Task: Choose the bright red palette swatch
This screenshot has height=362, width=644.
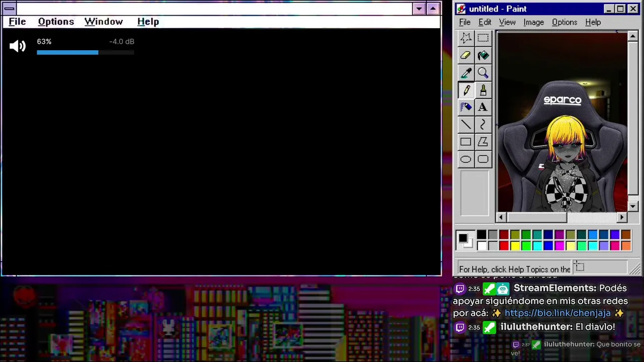Action: (x=504, y=246)
